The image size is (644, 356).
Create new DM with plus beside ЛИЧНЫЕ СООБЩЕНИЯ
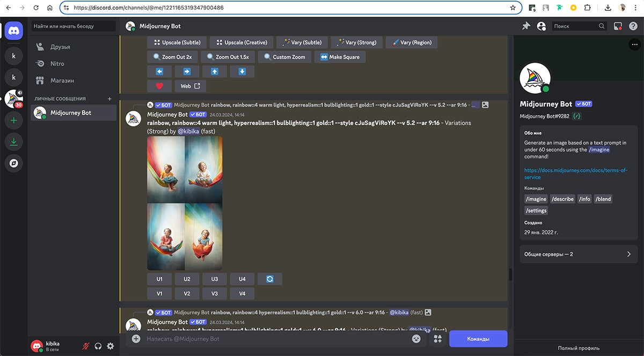click(x=109, y=99)
